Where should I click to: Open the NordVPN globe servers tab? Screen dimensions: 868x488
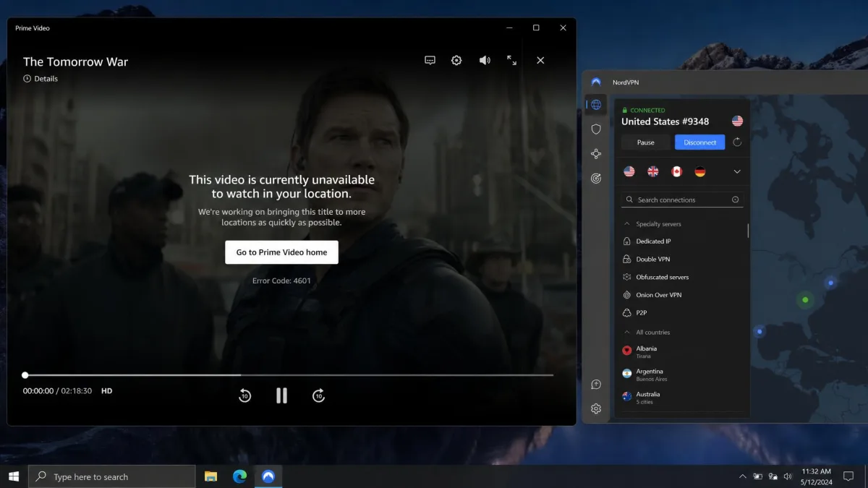(x=596, y=105)
